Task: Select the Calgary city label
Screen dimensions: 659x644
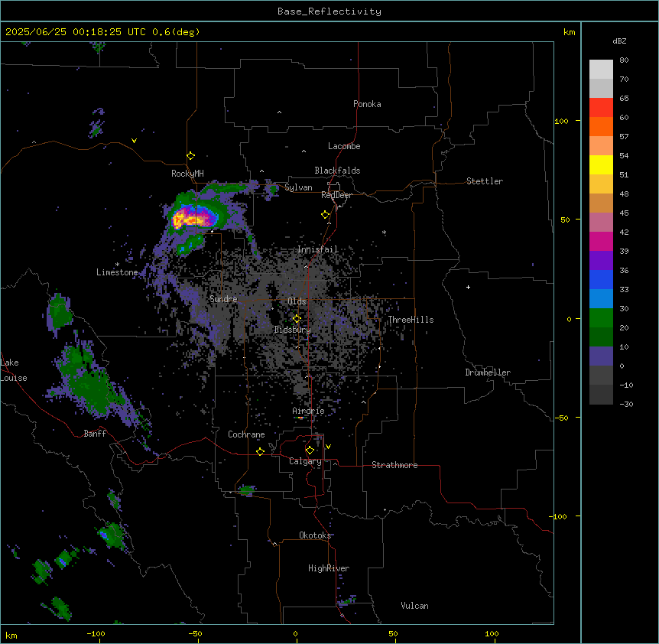Action: click(305, 461)
